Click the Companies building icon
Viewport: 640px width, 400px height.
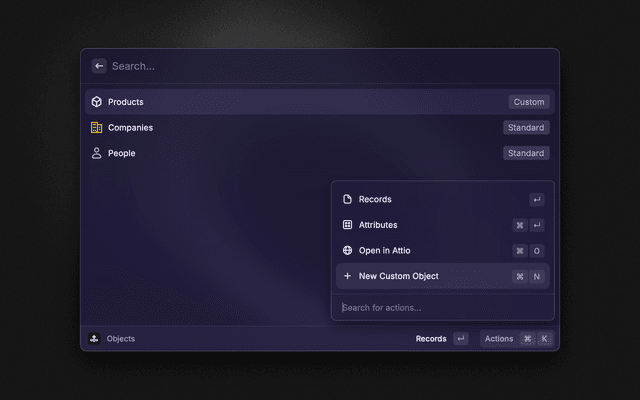pos(97,128)
